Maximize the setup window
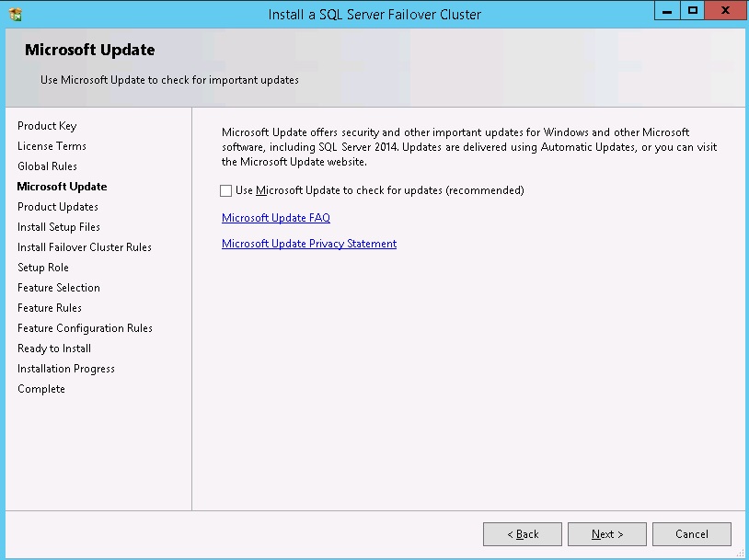This screenshot has height=560, width=749. point(692,11)
